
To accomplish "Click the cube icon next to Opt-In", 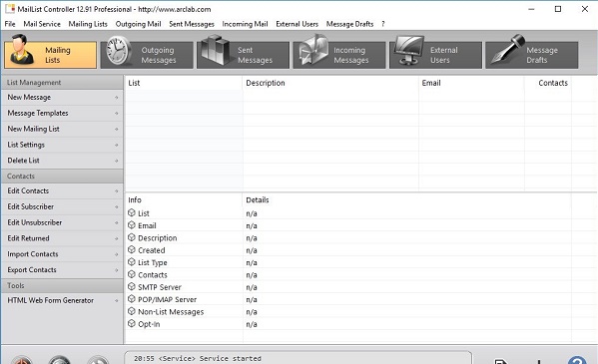I will 132,323.
